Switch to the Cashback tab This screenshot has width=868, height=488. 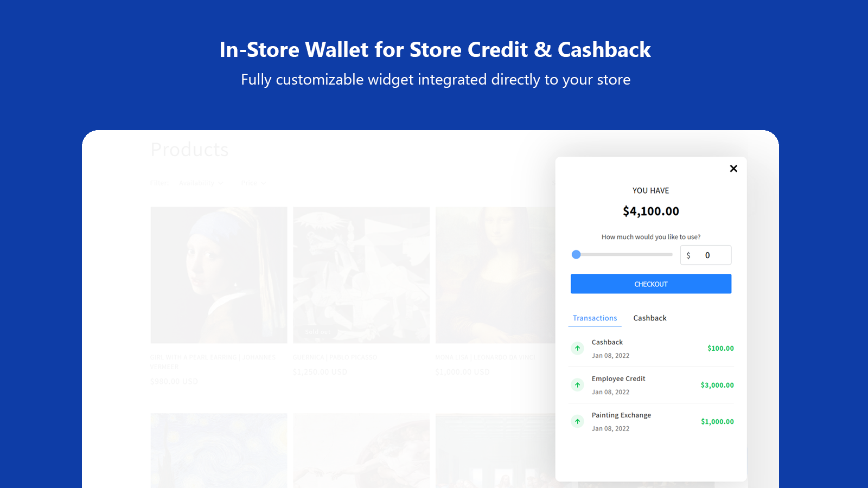[x=650, y=318]
